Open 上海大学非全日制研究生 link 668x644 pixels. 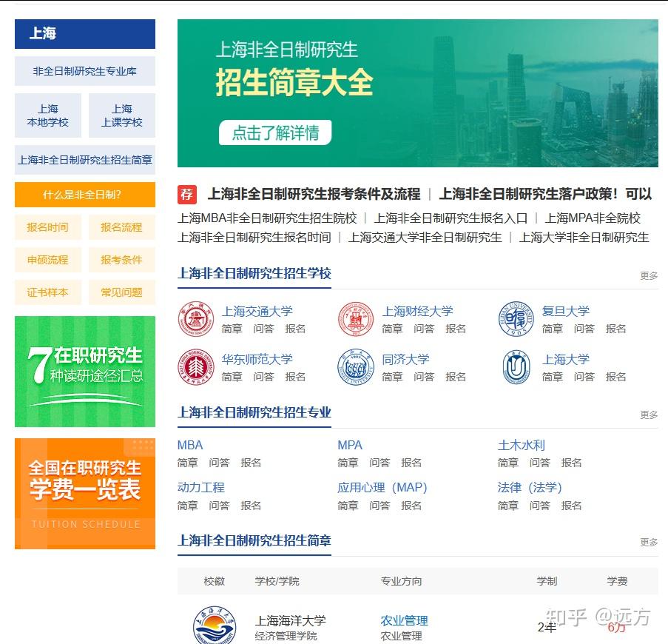(x=584, y=238)
